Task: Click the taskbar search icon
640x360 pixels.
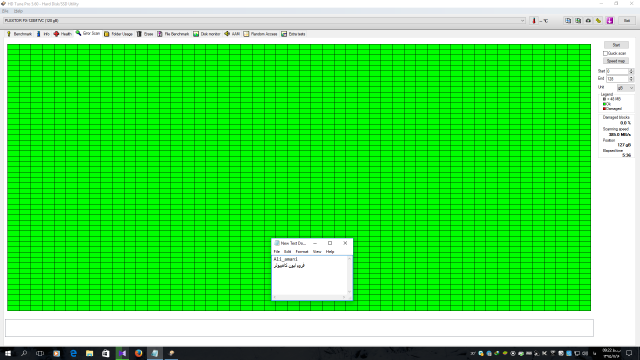Action: pyautogui.click(x=24, y=353)
